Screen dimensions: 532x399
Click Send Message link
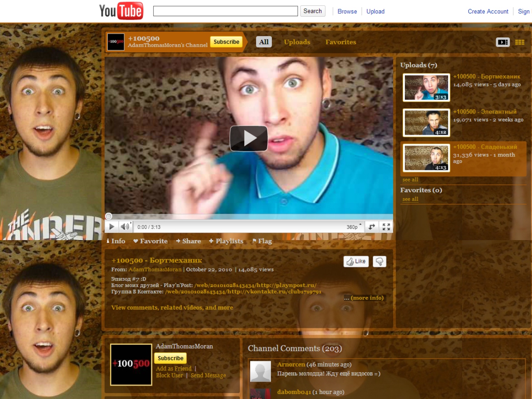[x=208, y=375]
